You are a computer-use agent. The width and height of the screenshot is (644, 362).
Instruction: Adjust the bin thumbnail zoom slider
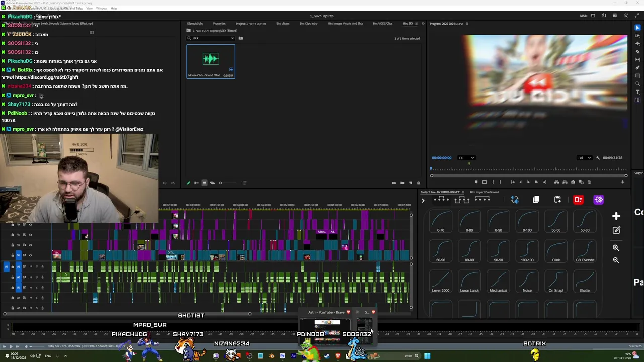tap(228, 183)
